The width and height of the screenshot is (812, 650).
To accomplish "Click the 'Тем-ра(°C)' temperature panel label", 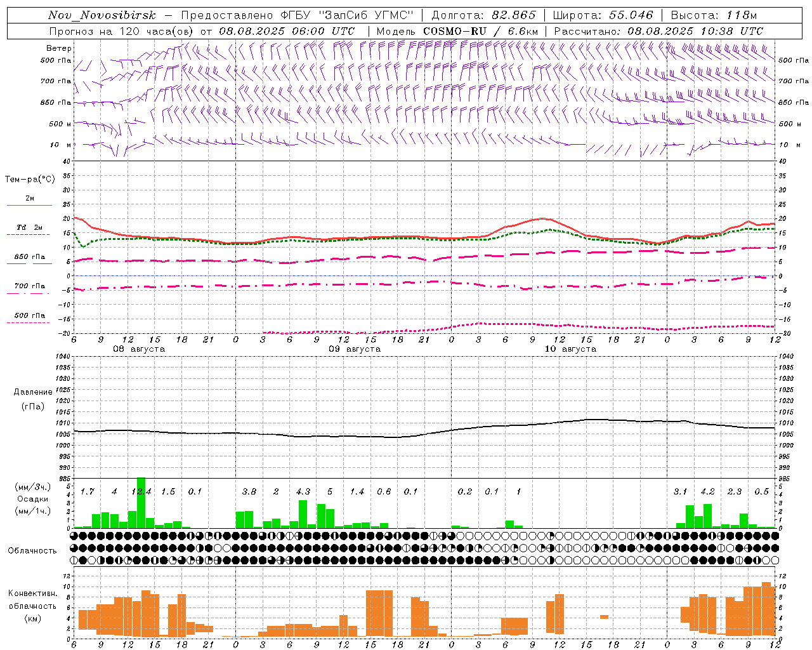I will click(x=30, y=180).
